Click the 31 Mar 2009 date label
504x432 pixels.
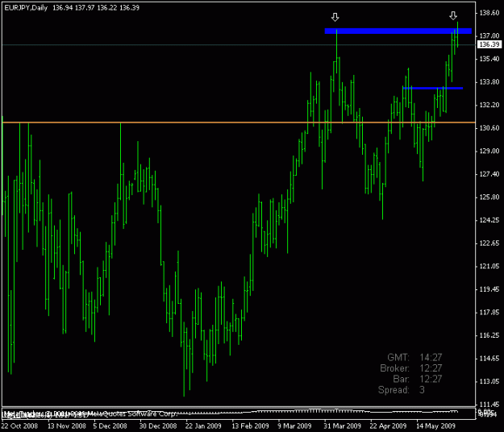[343, 426]
